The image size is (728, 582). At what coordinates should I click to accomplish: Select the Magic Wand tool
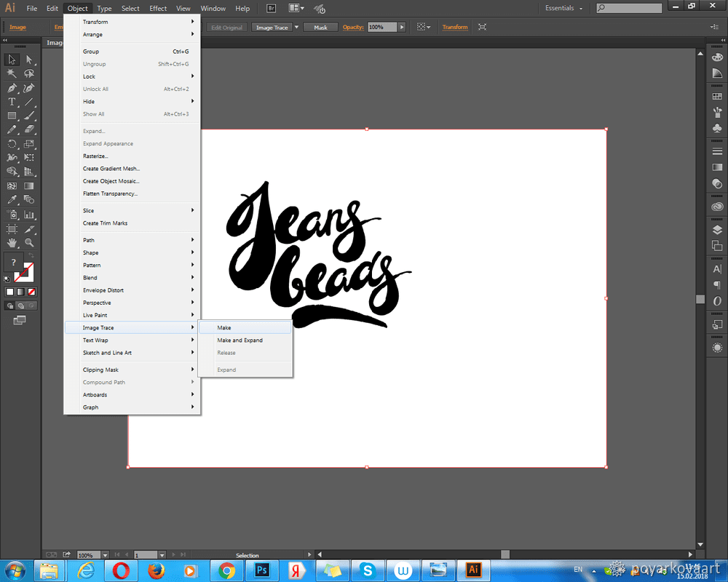coord(12,73)
